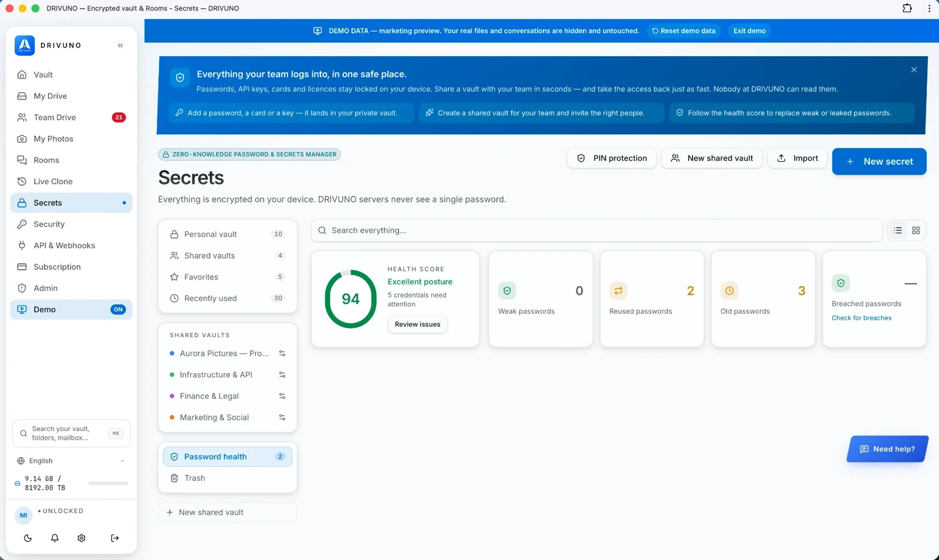Select Personal vault
Screen dimensions: 939x560
coord(228,234)
